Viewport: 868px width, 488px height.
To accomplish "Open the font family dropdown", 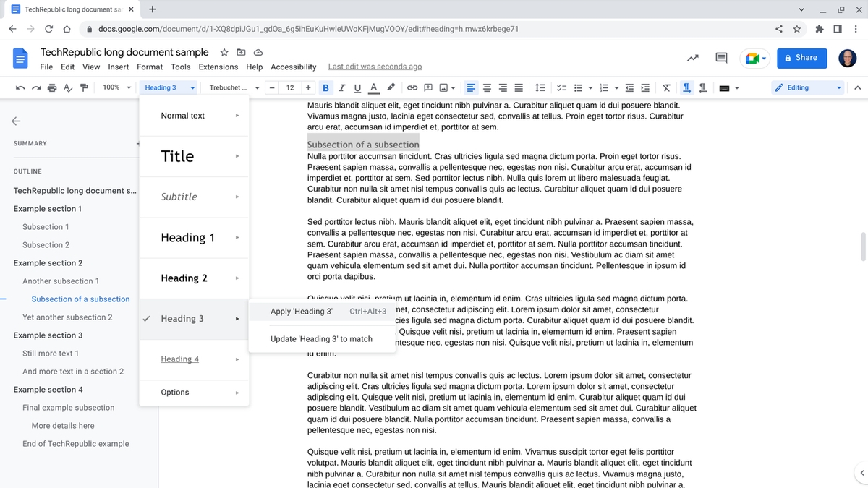I will (231, 87).
